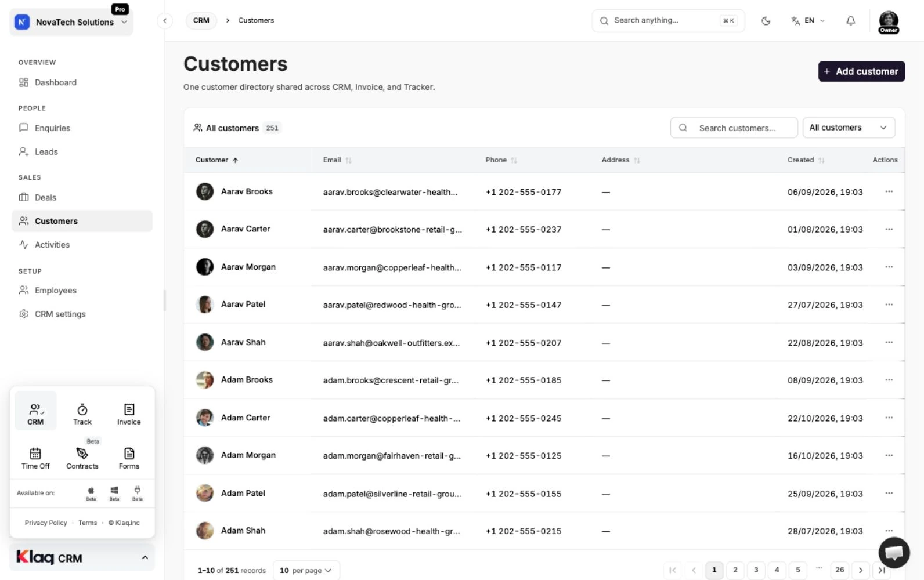924x580 pixels.
Task: Open the NovaTech Solutions workspace dropdown
Action: [71, 22]
